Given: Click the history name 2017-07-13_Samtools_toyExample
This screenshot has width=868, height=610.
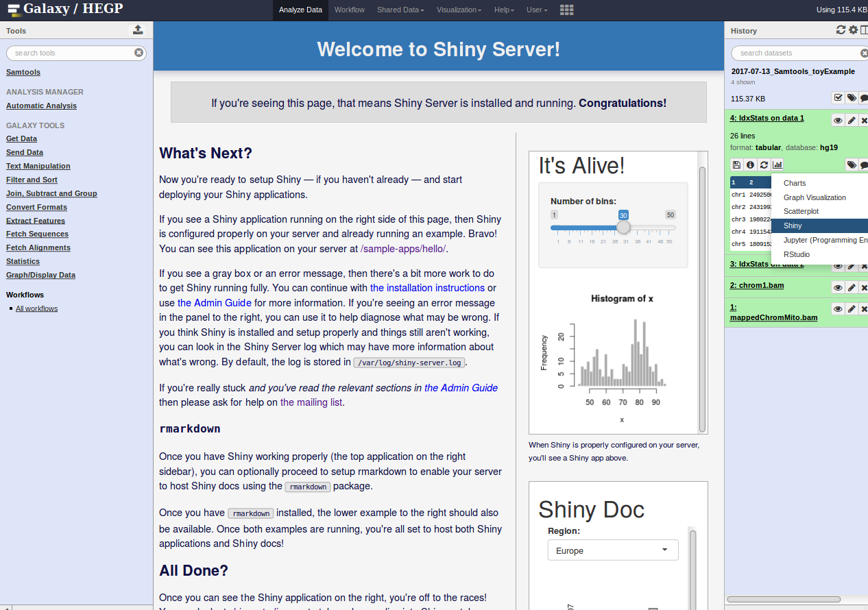Looking at the screenshot, I should click(793, 71).
